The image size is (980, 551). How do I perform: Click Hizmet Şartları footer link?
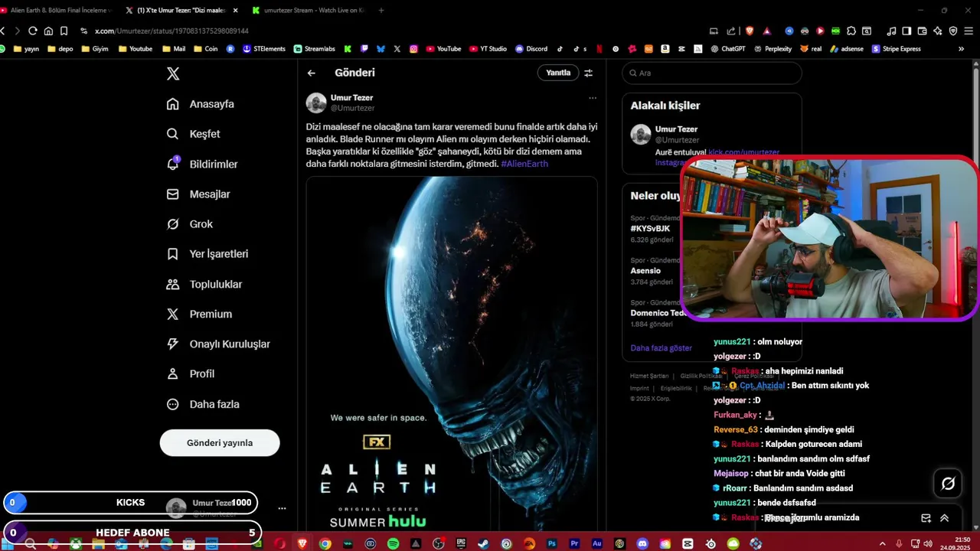(649, 376)
